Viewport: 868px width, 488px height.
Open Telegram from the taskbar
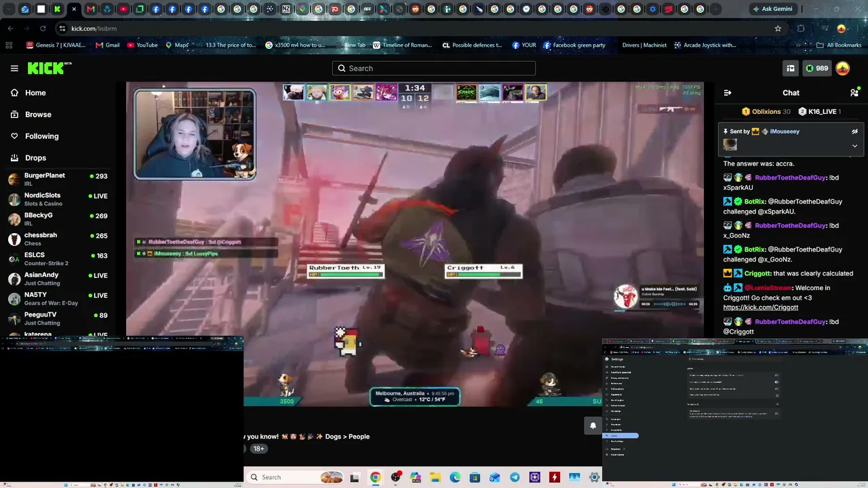coord(515,477)
